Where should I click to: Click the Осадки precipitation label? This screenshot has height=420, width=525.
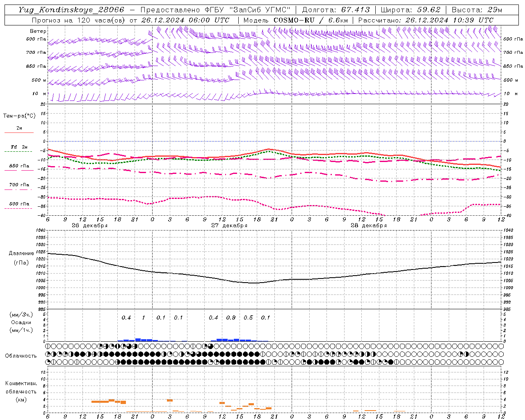point(21,322)
